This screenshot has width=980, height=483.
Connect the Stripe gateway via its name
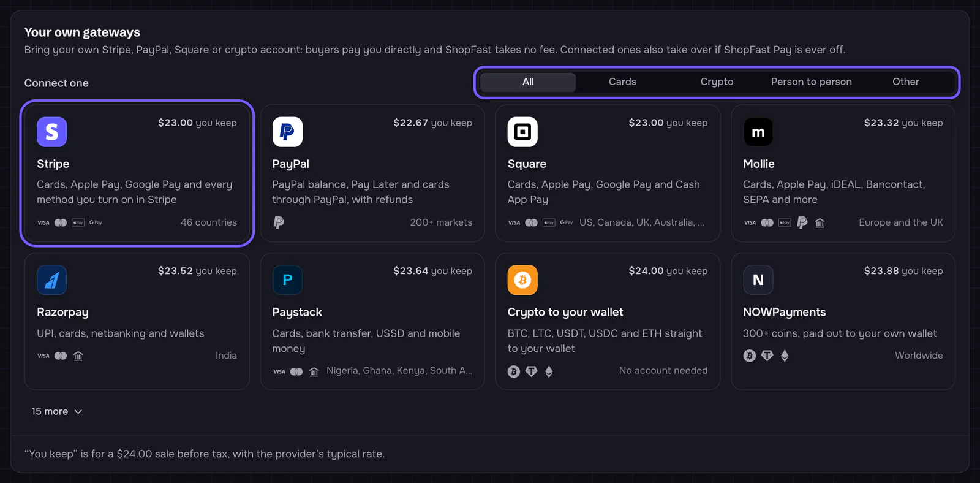[x=53, y=164]
